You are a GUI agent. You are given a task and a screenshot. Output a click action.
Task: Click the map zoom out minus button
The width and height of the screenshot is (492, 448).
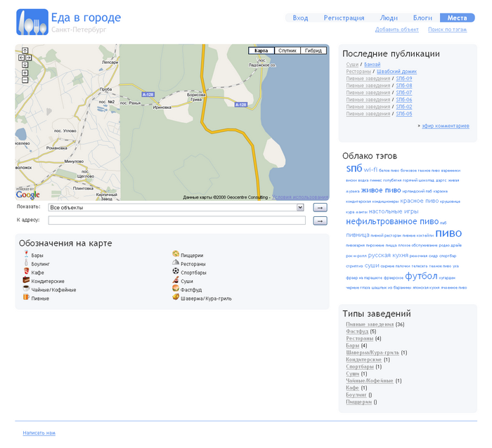point(25,80)
